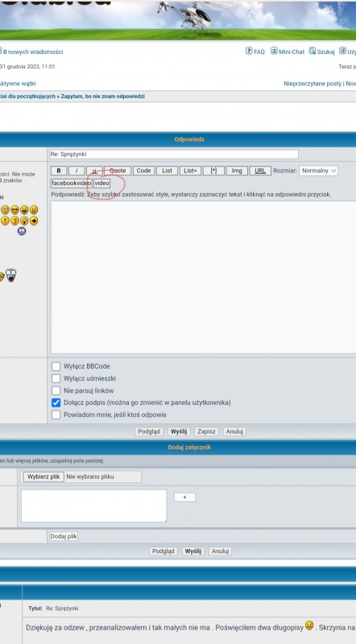Insert the black arrow smiley
This screenshot has width=356, height=644.
pyautogui.click(x=34, y=221)
